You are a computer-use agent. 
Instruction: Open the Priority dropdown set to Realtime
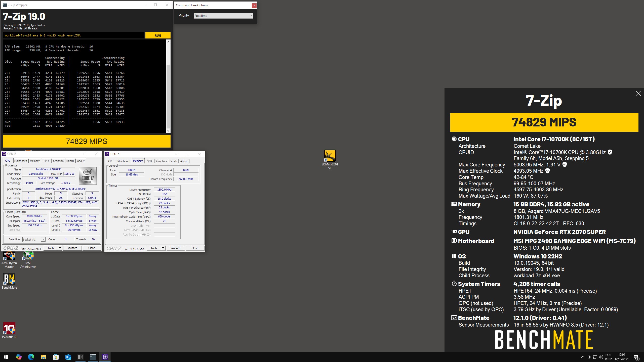tap(223, 16)
